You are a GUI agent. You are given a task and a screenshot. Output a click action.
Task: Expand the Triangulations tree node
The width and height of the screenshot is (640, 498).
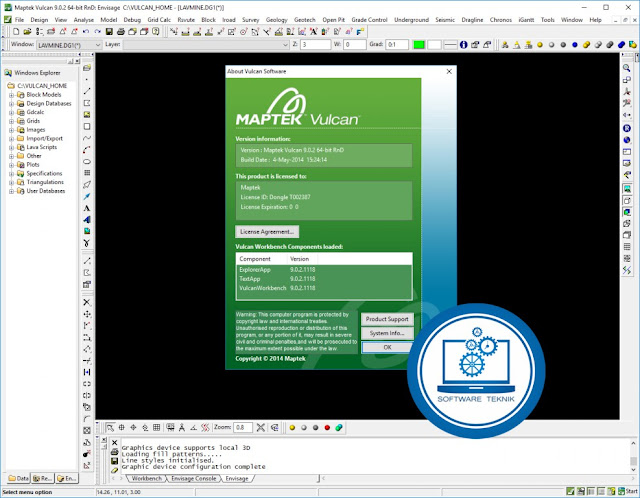coord(11,182)
